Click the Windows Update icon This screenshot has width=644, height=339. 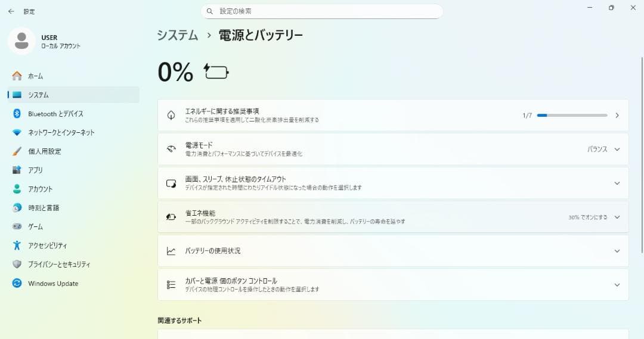click(x=17, y=284)
